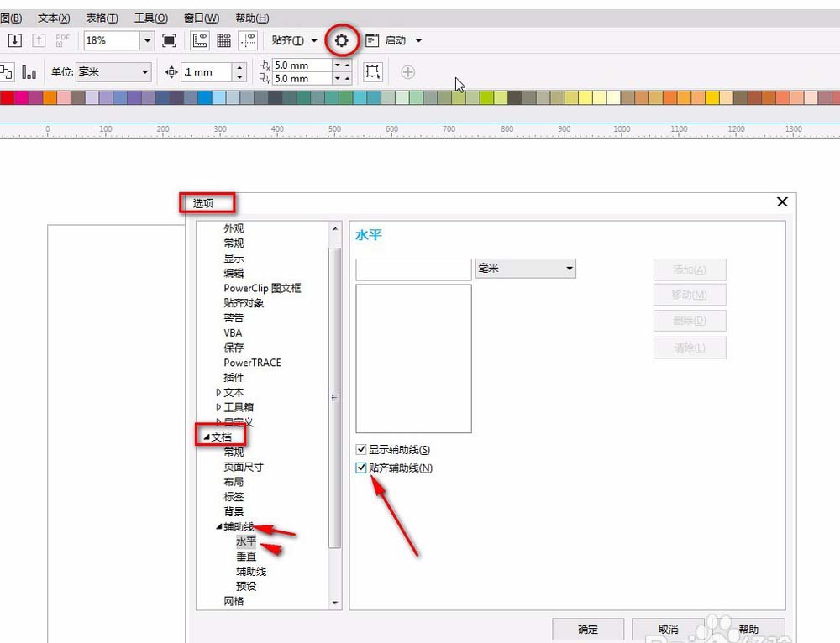Viewport: 840px width, 643px height.
Task: Select 显示 in the options tree
Action: tap(234, 258)
